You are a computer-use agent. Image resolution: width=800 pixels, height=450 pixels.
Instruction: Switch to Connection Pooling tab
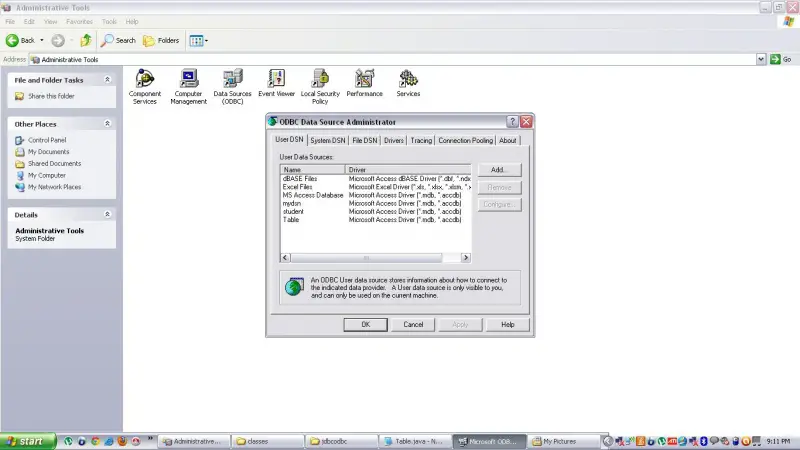465,140
